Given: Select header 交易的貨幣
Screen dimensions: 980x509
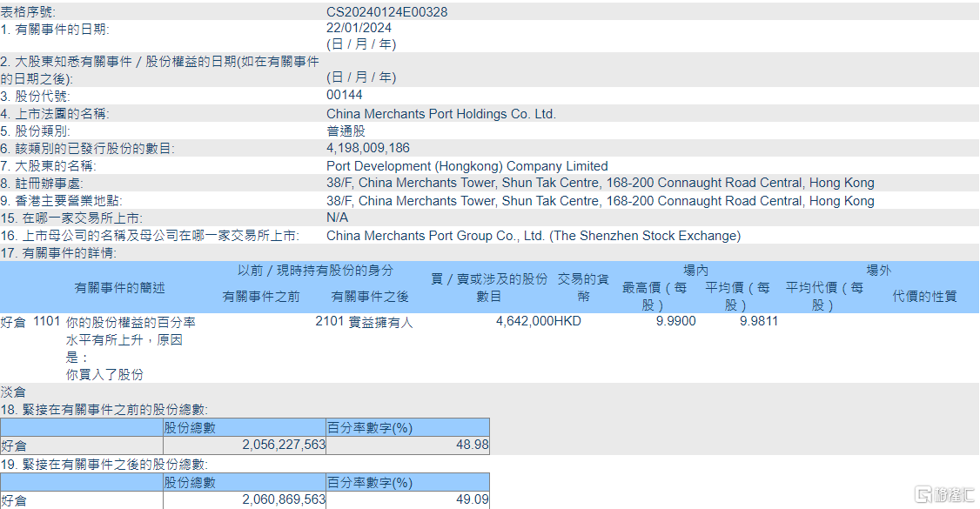Looking at the screenshot, I should click(x=583, y=288).
